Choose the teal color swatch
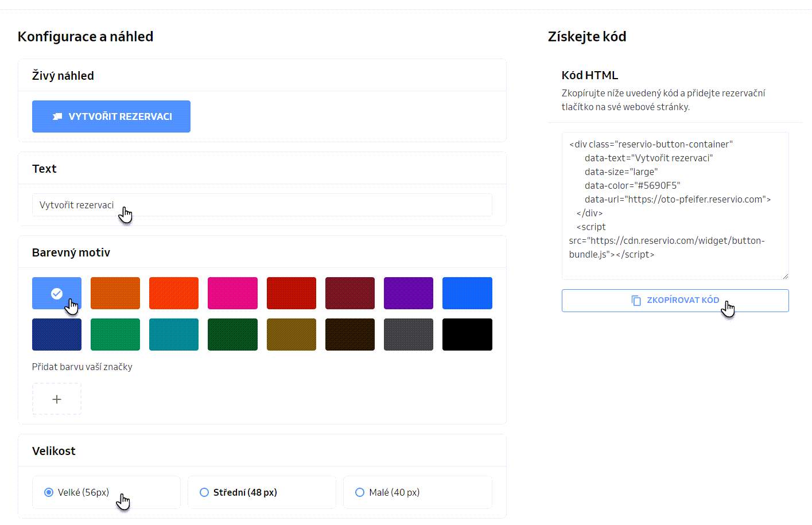The image size is (812, 525). [x=174, y=335]
